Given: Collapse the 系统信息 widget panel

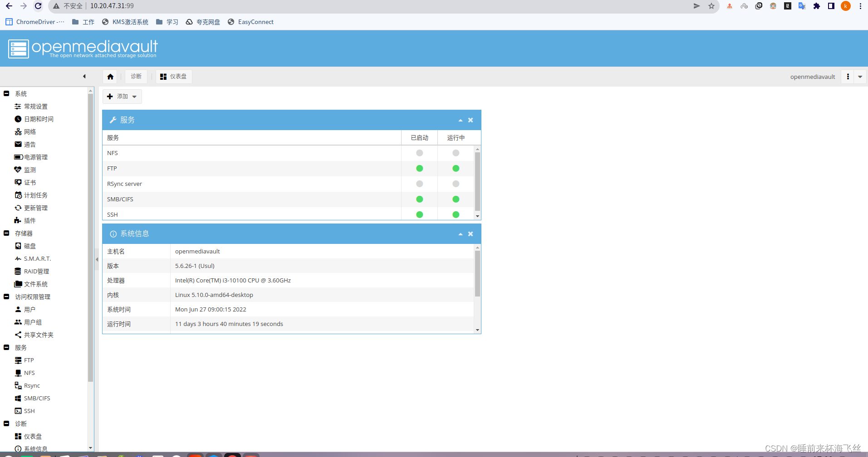Looking at the screenshot, I should [x=461, y=234].
